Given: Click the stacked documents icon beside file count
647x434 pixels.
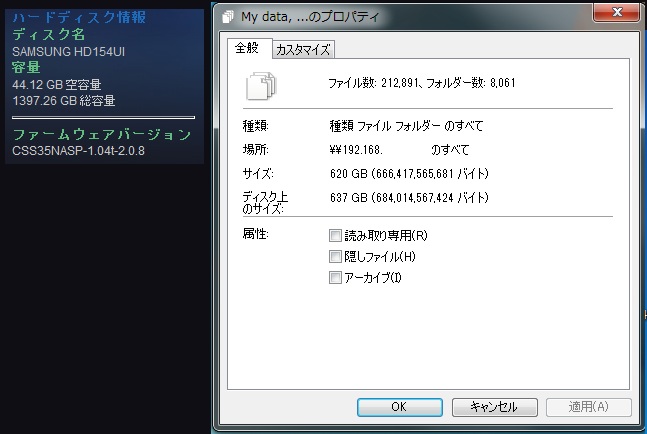Looking at the screenshot, I should point(261,86).
